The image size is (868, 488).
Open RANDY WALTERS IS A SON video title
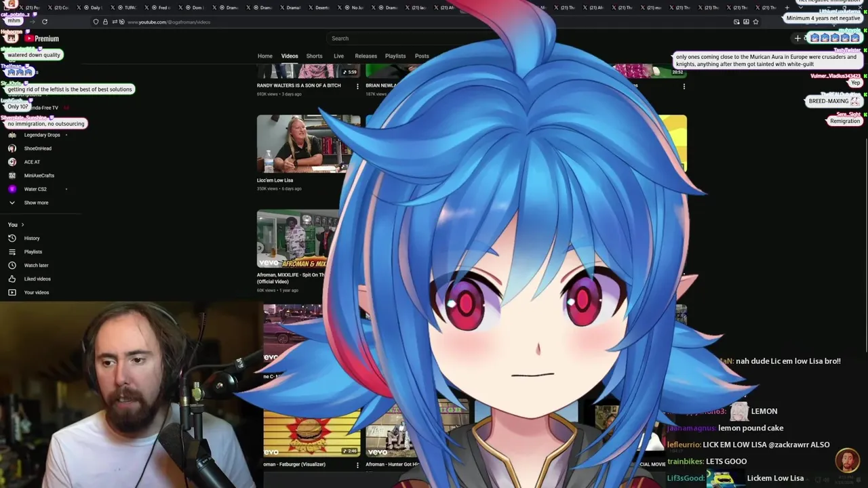(x=299, y=85)
